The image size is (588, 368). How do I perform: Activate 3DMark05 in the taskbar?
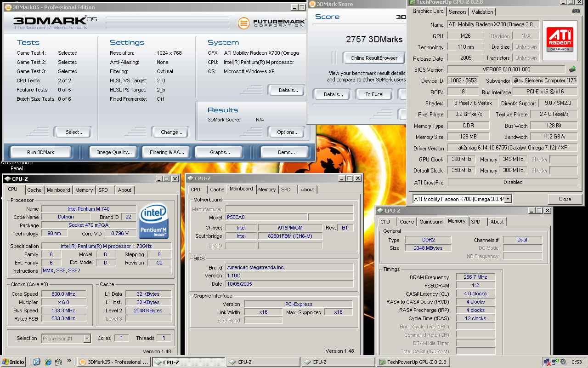[x=113, y=362]
